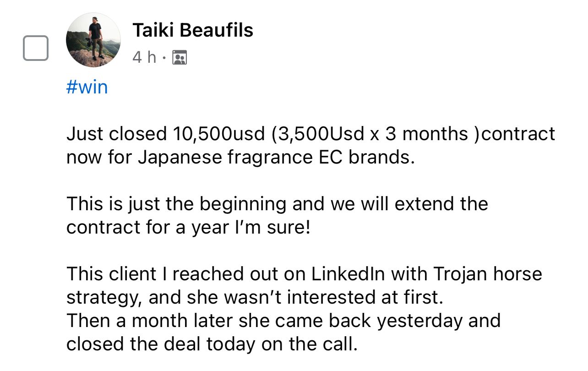Click the words "Trojan horse"
Image resolution: width=588 pixels, height=371 pixels.
(x=487, y=273)
